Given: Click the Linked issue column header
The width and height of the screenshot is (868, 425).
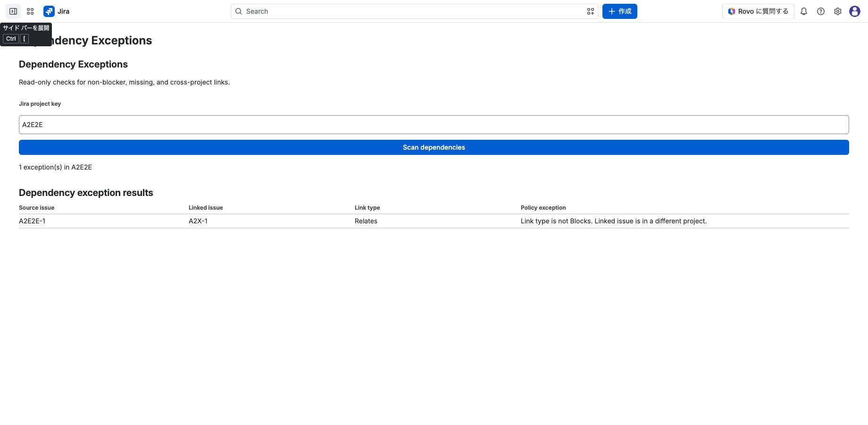Looking at the screenshot, I should pyautogui.click(x=206, y=208).
